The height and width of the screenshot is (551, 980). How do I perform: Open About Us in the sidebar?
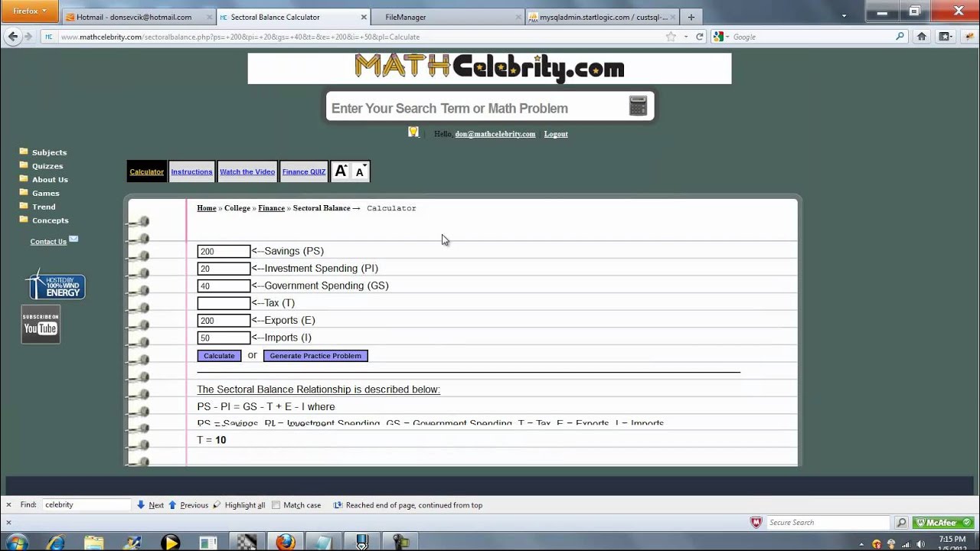click(x=50, y=180)
